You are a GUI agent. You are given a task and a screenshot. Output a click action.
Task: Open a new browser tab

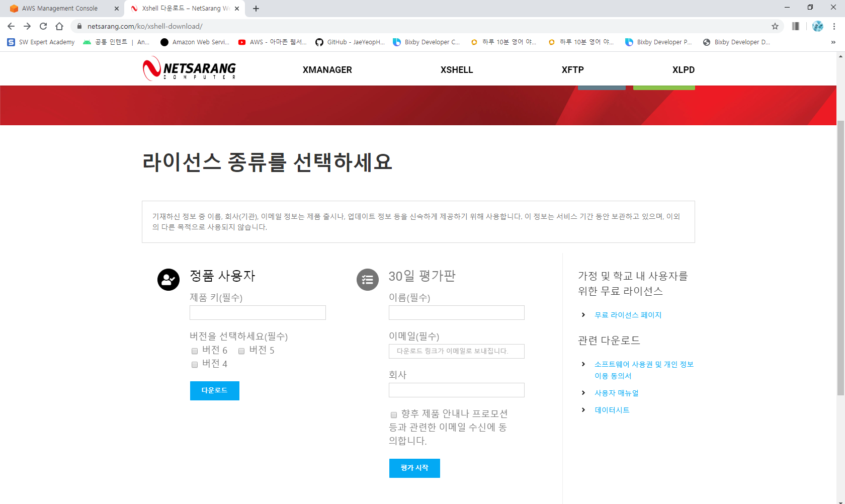(256, 9)
